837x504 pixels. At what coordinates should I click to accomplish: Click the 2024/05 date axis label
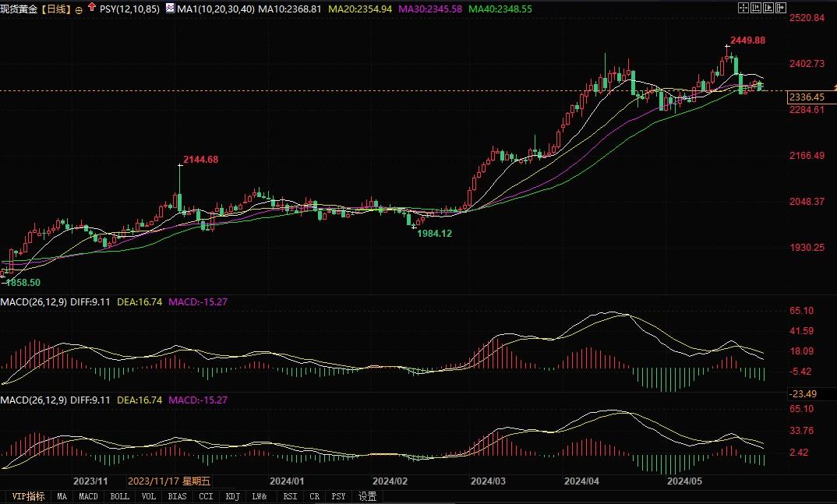685,481
